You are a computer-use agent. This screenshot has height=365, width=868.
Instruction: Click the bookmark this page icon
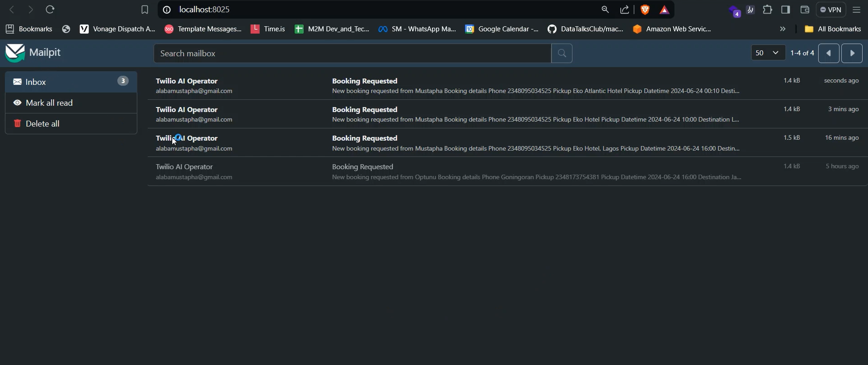coord(145,10)
